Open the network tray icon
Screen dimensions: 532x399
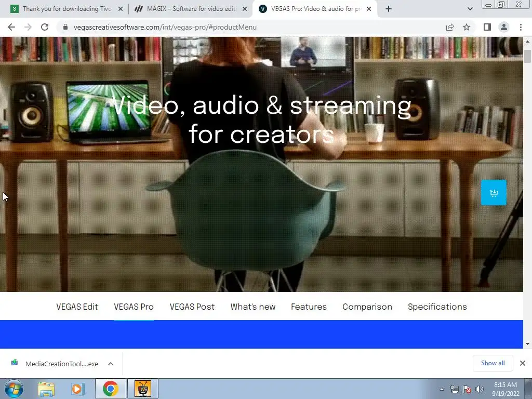(x=454, y=389)
